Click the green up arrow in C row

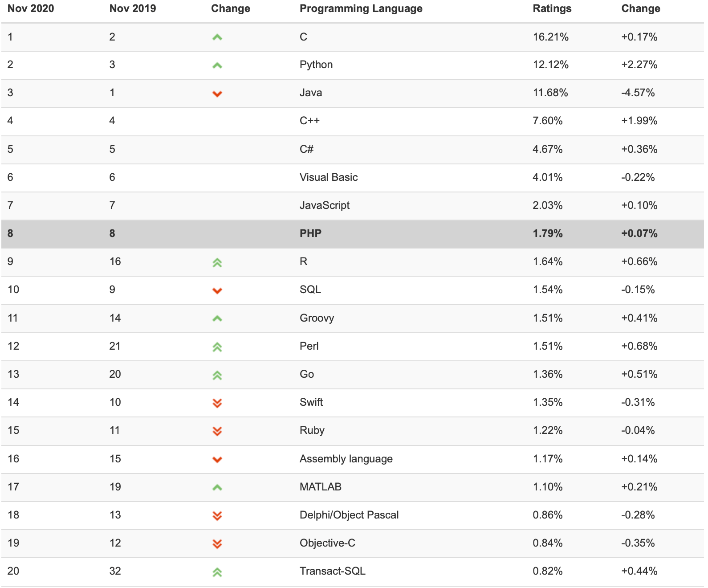[x=217, y=37]
